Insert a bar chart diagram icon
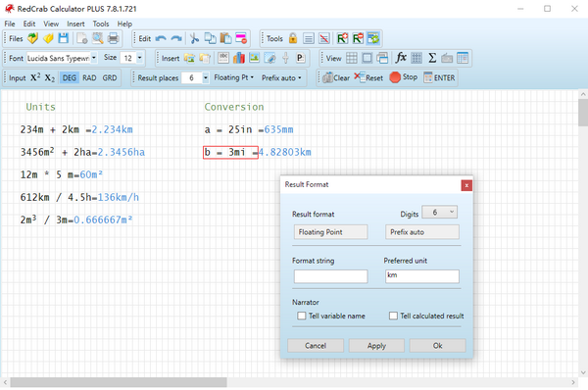 (239, 58)
